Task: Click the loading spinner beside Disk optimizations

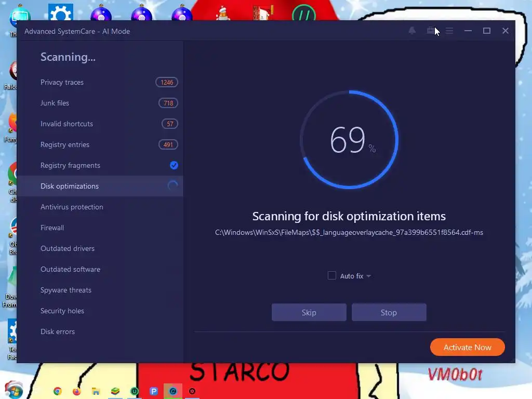Action: (x=172, y=186)
